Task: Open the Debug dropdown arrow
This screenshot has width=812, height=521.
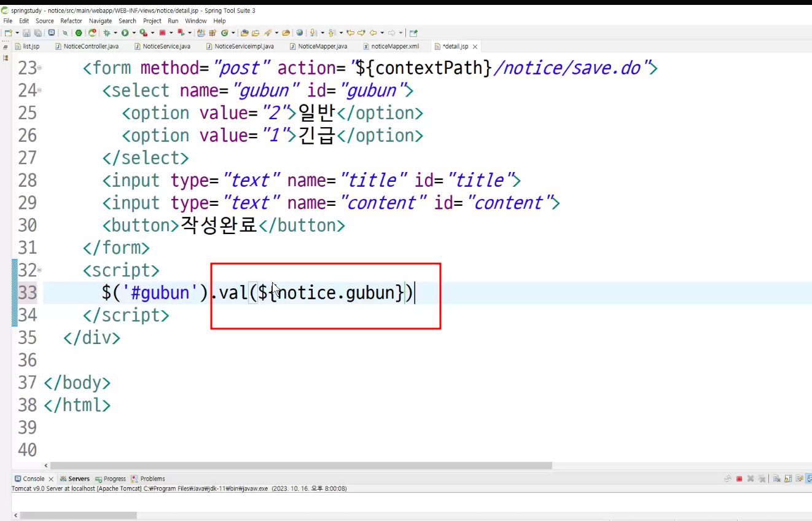Action: [x=115, y=33]
